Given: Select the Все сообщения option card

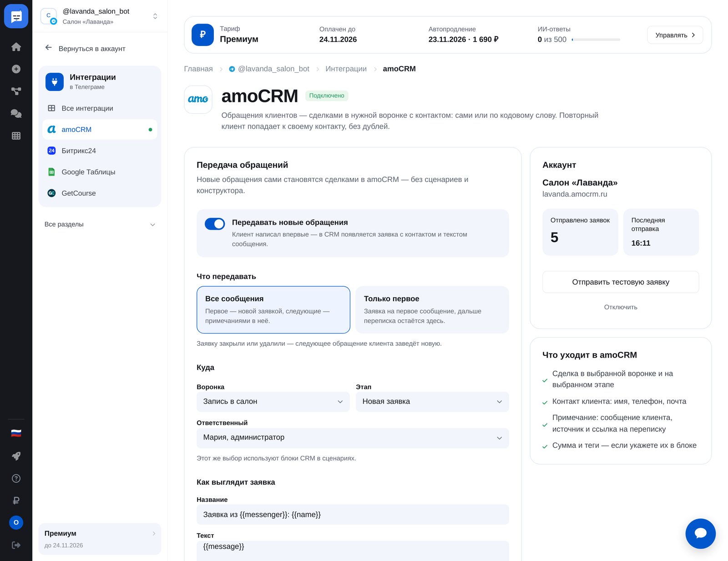Looking at the screenshot, I should pos(273,309).
